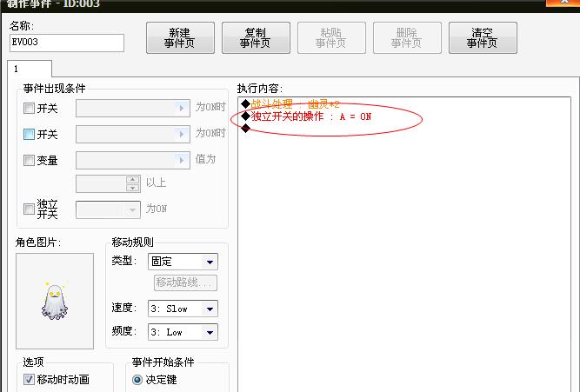Open the 类型 dropdown showing 固定

tap(183, 262)
